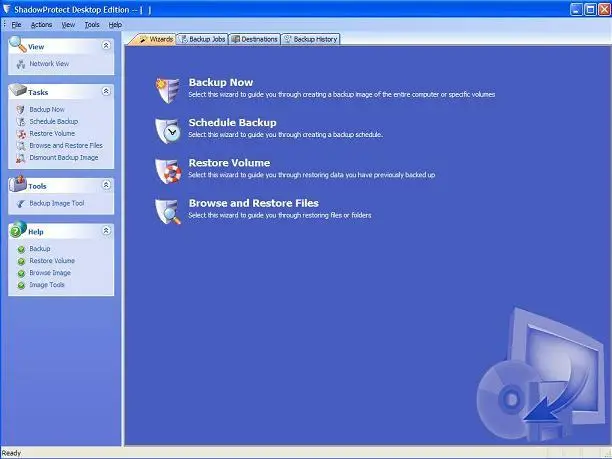
Task: Click the Backup Now shield icon in main panel
Action: click(168, 90)
